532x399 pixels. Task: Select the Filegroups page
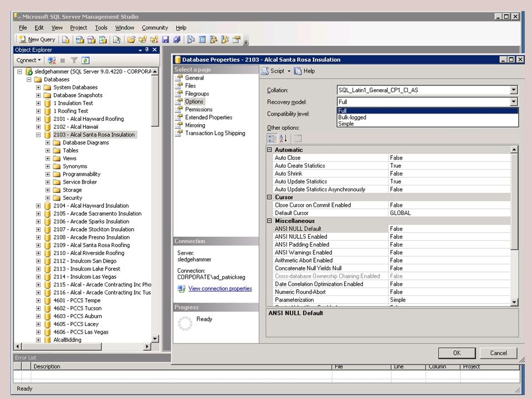point(197,94)
